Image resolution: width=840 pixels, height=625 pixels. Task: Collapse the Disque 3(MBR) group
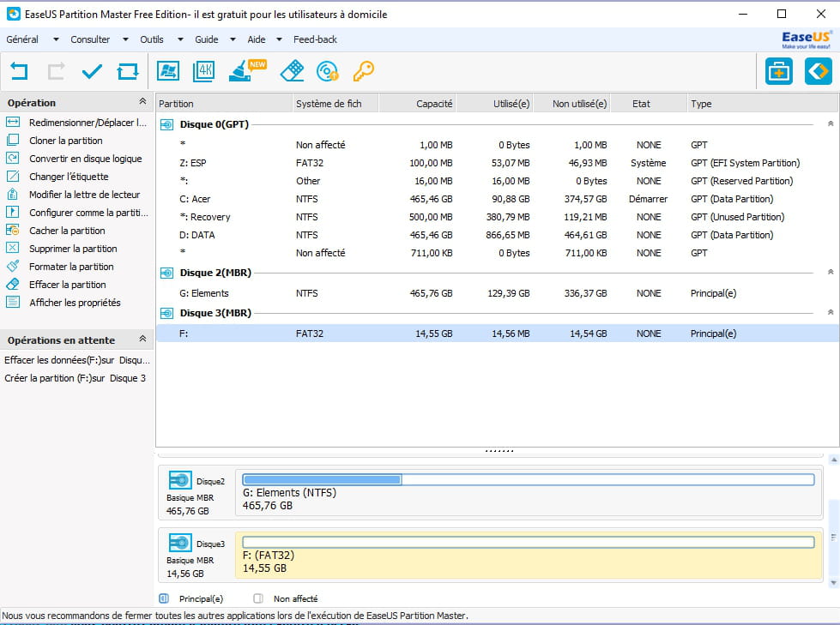831,312
